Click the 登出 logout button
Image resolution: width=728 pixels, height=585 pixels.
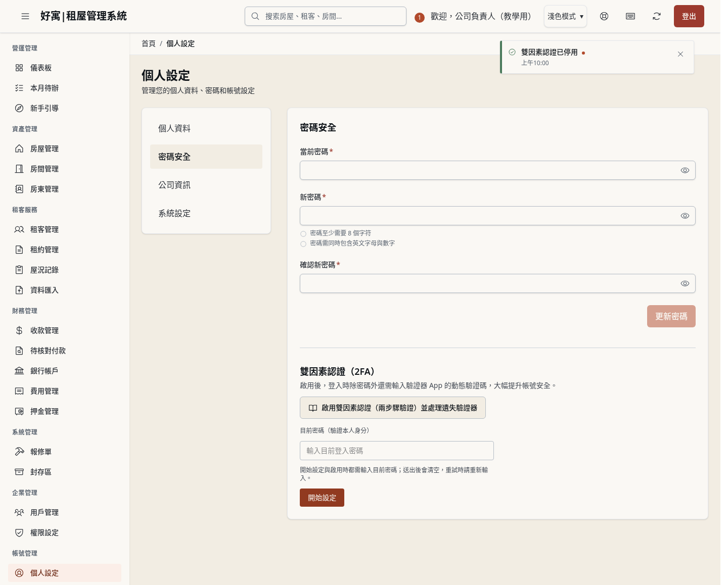(689, 16)
